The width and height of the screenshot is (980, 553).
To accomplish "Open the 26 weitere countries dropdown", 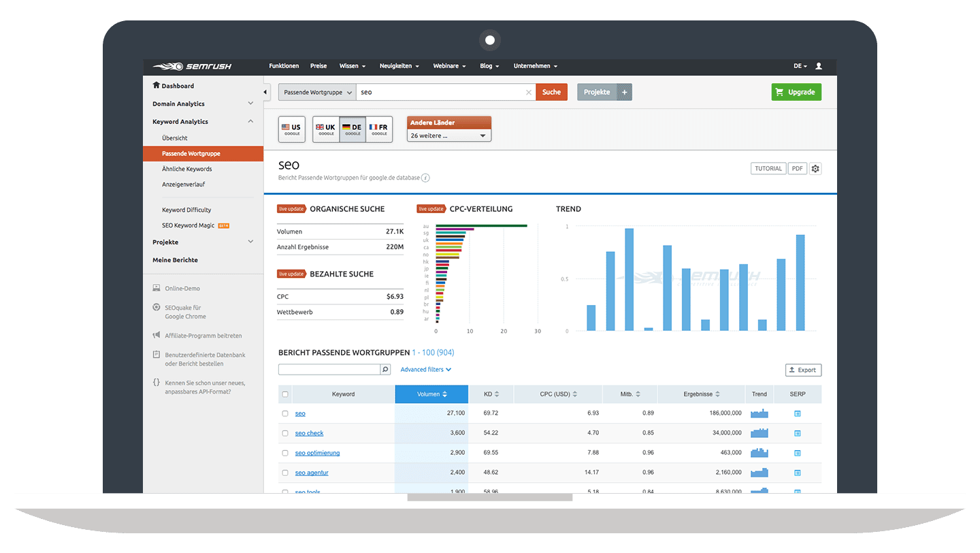I will tap(449, 136).
